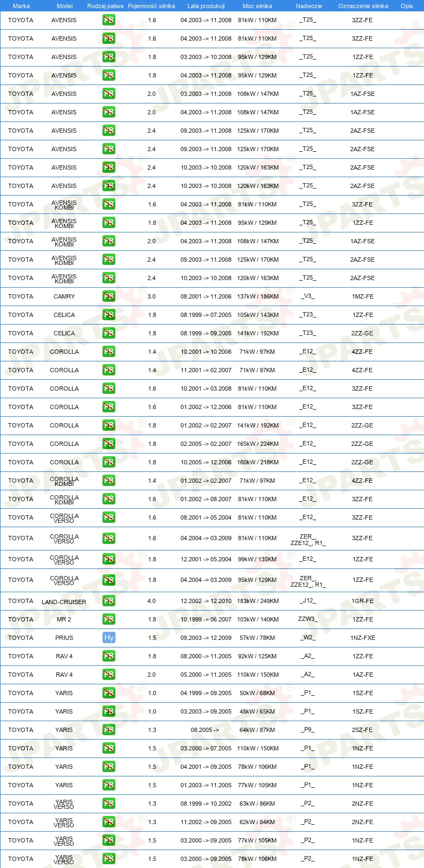The width and height of the screenshot is (424, 868).
Task: Click the petrol icon in the LAND-CRUISER row
Action: click(x=109, y=601)
